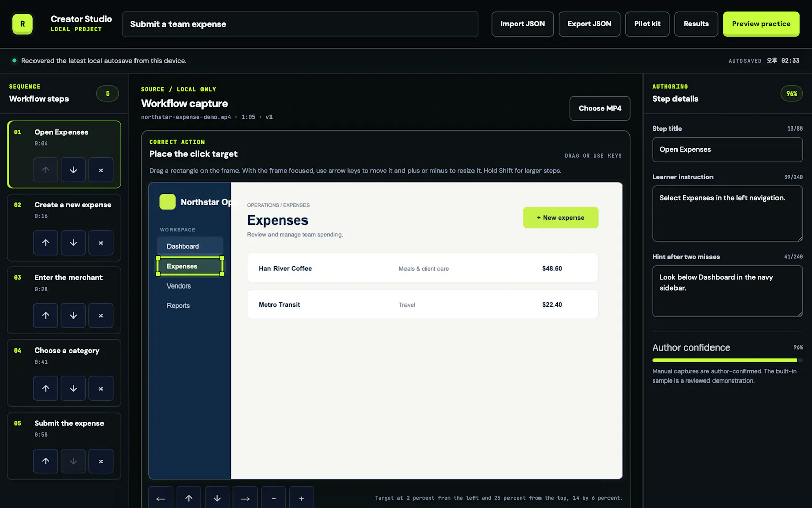The image size is (812, 508).
Task: Delete the Create a new expense step
Action: [101, 243]
